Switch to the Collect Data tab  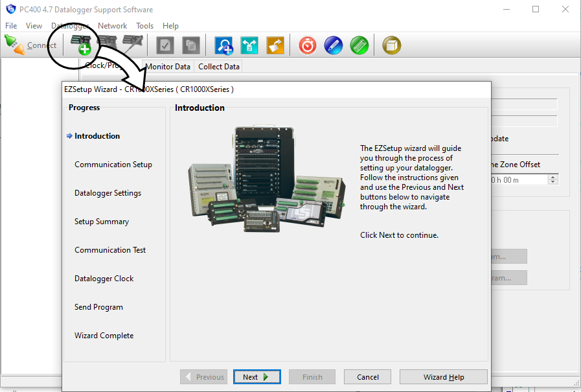[x=219, y=66]
